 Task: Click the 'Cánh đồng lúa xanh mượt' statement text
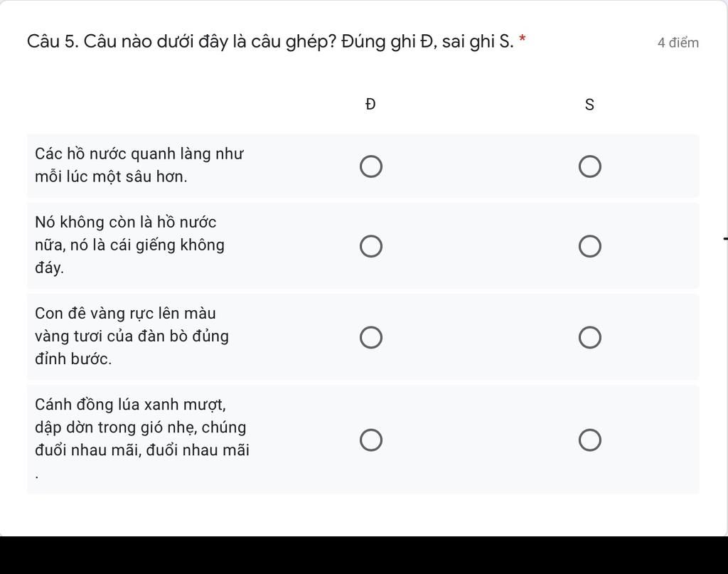coord(141,427)
